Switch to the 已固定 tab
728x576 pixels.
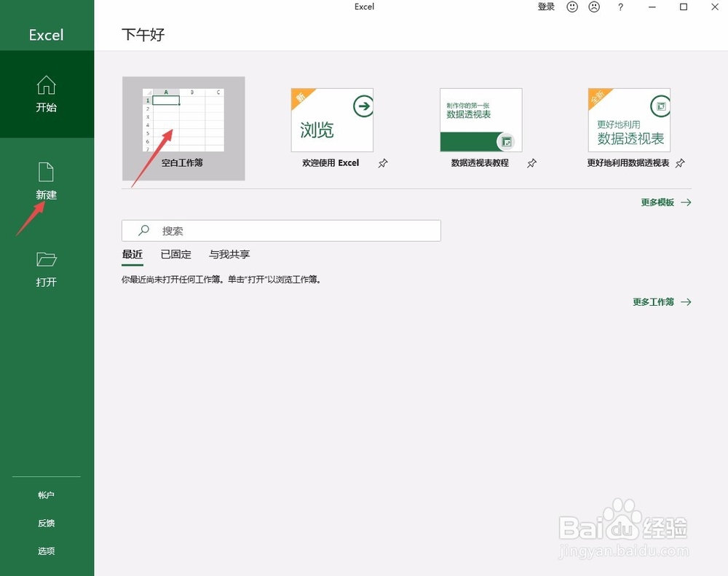(176, 255)
